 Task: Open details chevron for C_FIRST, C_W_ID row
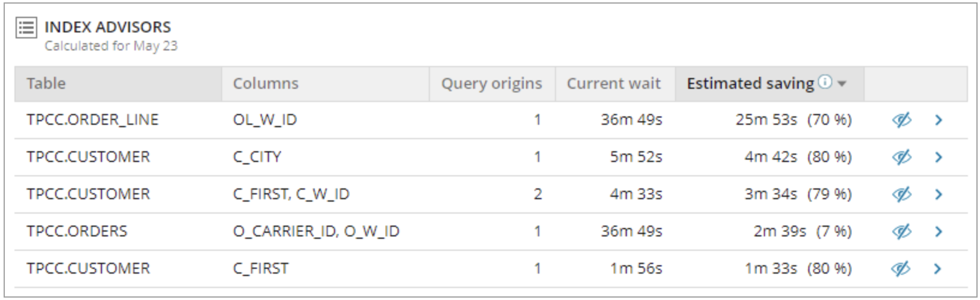(939, 194)
